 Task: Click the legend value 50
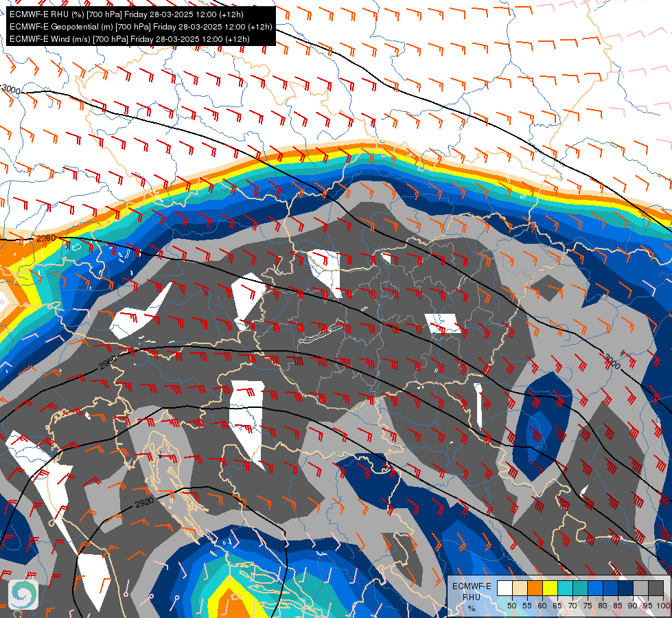(x=511, y=606)
